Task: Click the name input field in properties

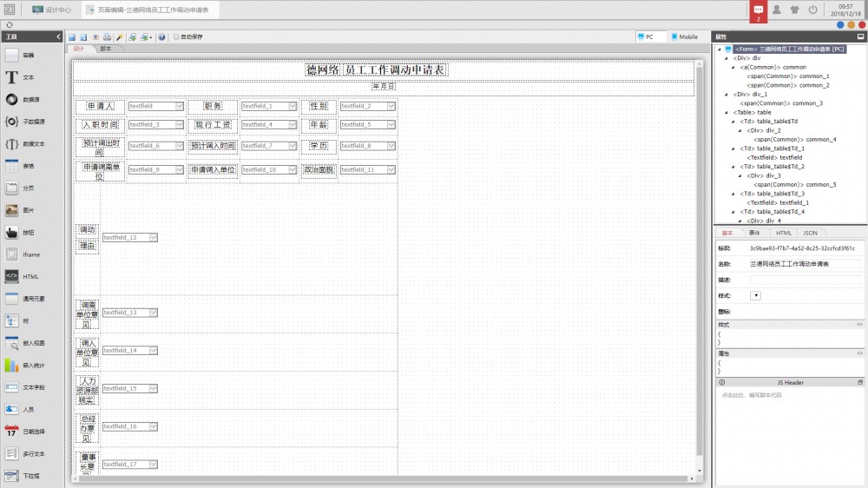Action: click(806, 264)
